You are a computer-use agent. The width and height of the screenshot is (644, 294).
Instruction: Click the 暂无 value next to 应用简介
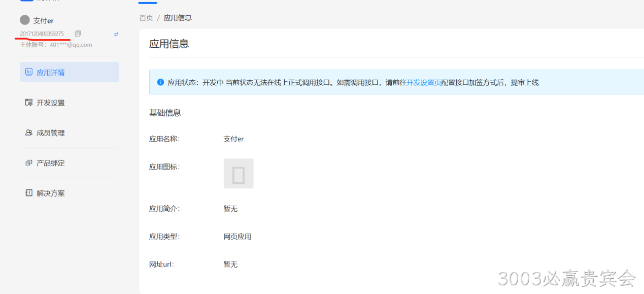point(230,209)
